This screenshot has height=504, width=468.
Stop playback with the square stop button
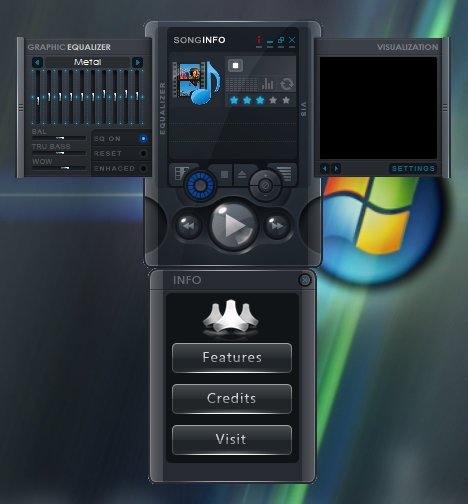224,174
